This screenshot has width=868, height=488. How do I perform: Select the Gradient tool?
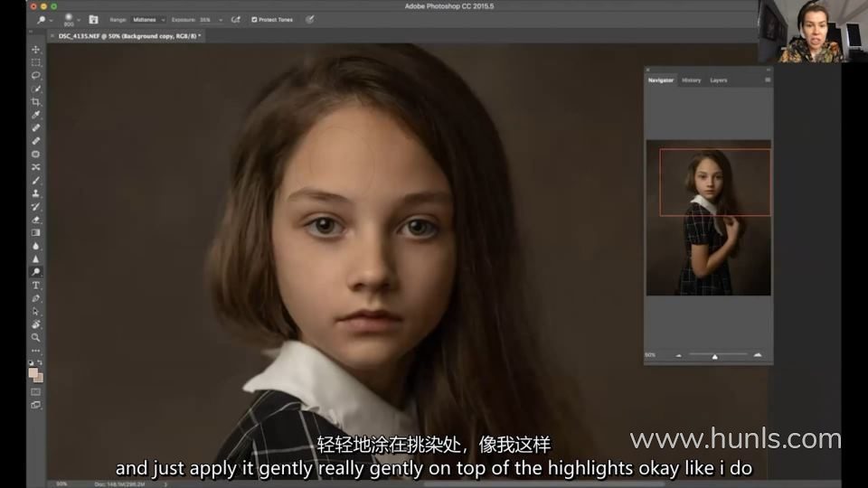click(36, 233)
